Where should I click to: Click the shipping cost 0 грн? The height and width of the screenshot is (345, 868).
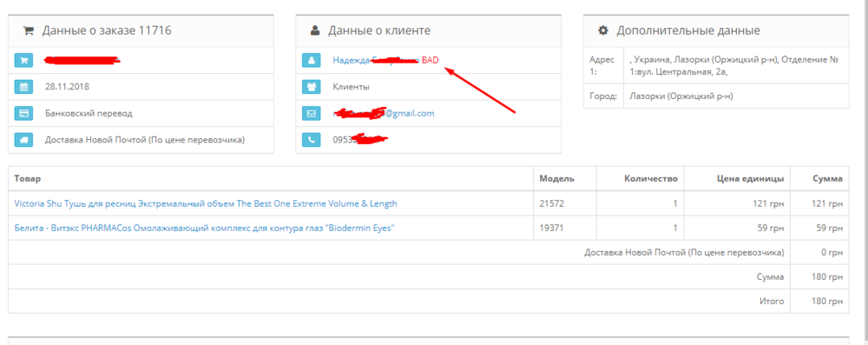[x=832, y=252]
